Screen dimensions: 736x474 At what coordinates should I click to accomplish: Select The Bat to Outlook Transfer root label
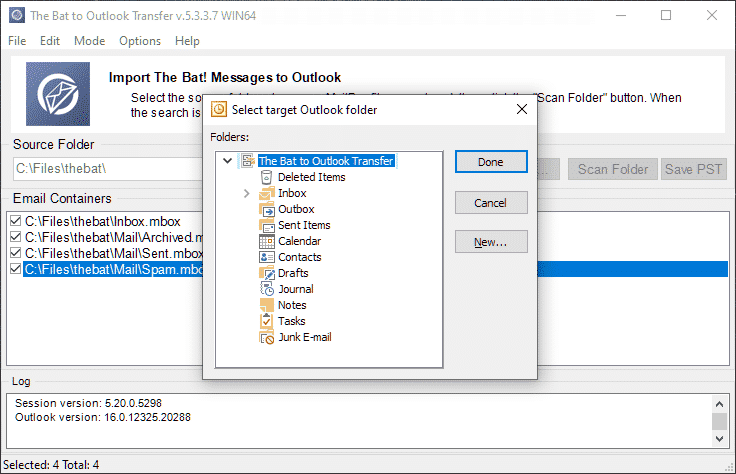(x=326, y=161)
